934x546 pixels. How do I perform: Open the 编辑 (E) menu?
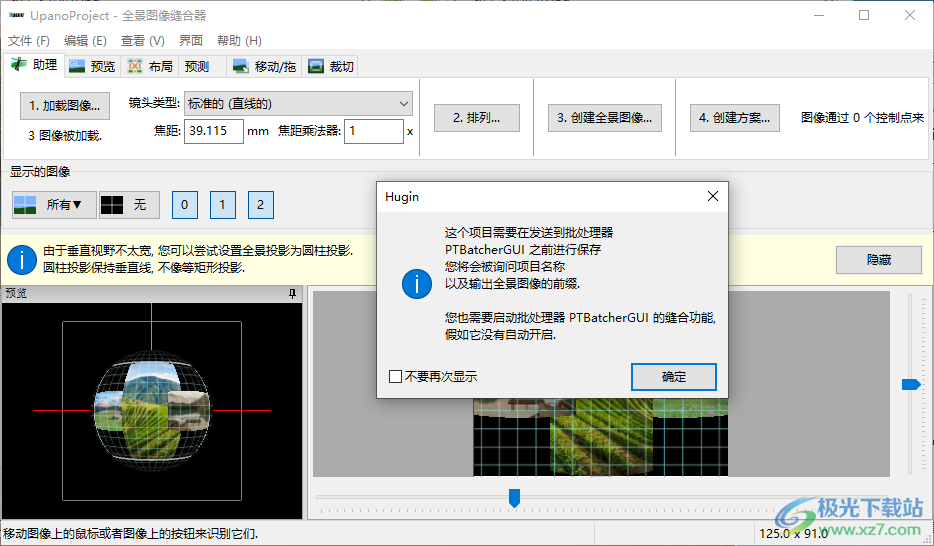85,40
